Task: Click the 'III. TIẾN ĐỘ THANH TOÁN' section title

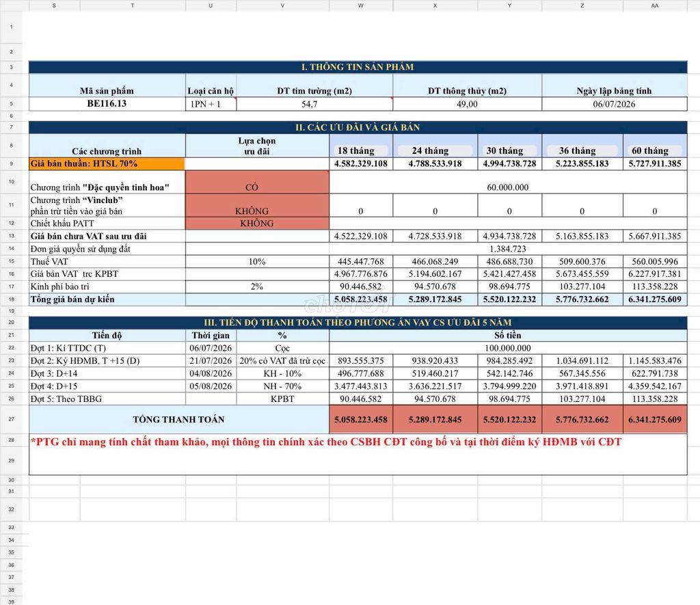Action: click(358, 323)
